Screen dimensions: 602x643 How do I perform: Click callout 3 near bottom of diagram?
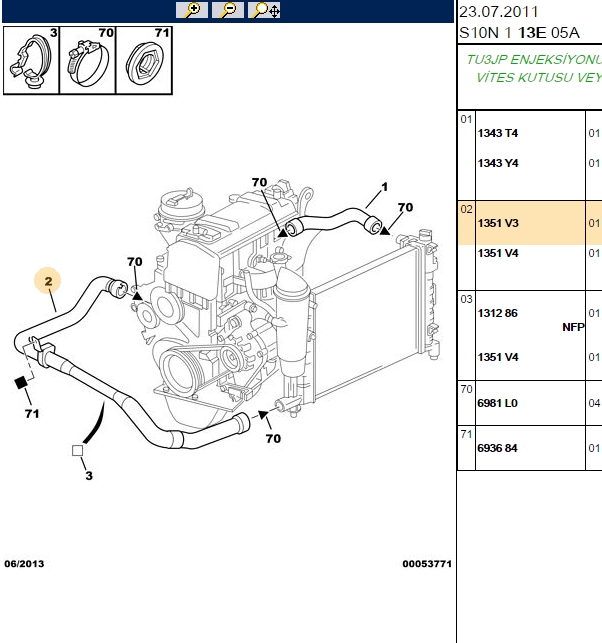pos(89,476)
